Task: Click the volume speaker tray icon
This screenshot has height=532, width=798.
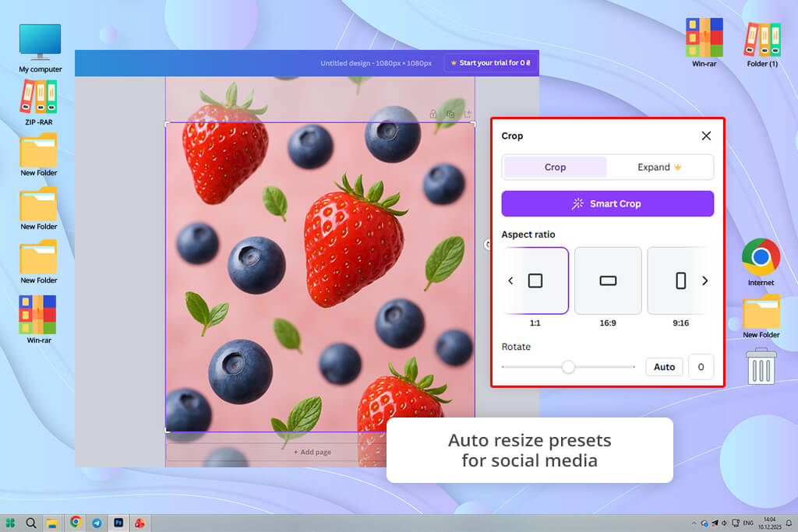Action: click(724, 523)
